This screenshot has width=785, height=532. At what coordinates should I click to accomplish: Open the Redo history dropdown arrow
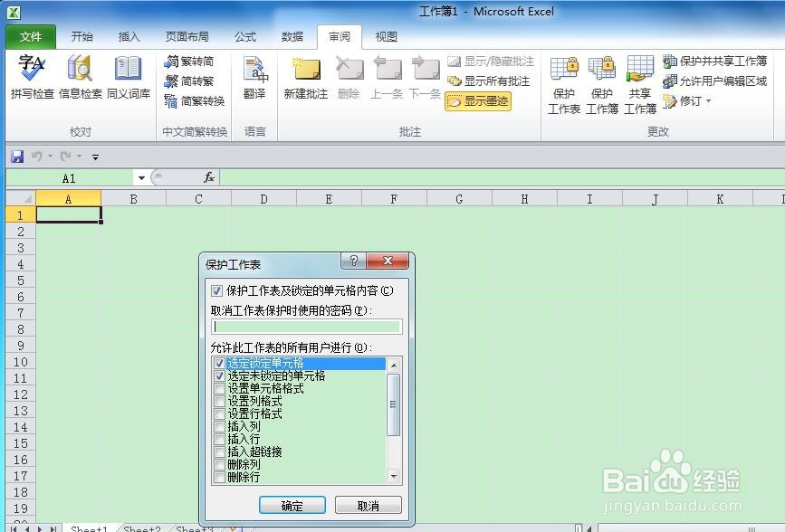(79, 157)
